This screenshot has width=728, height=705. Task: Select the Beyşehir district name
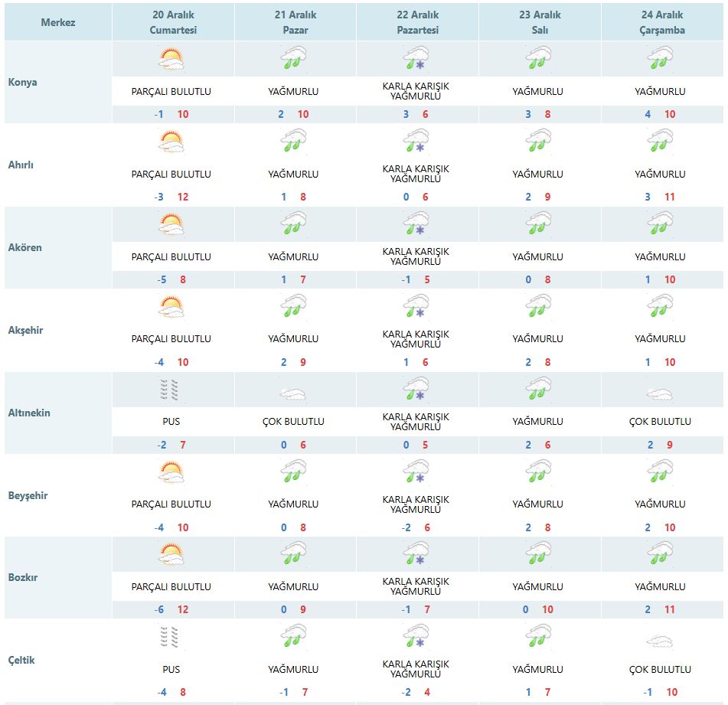pyautogui.click(x=28, y=495)
